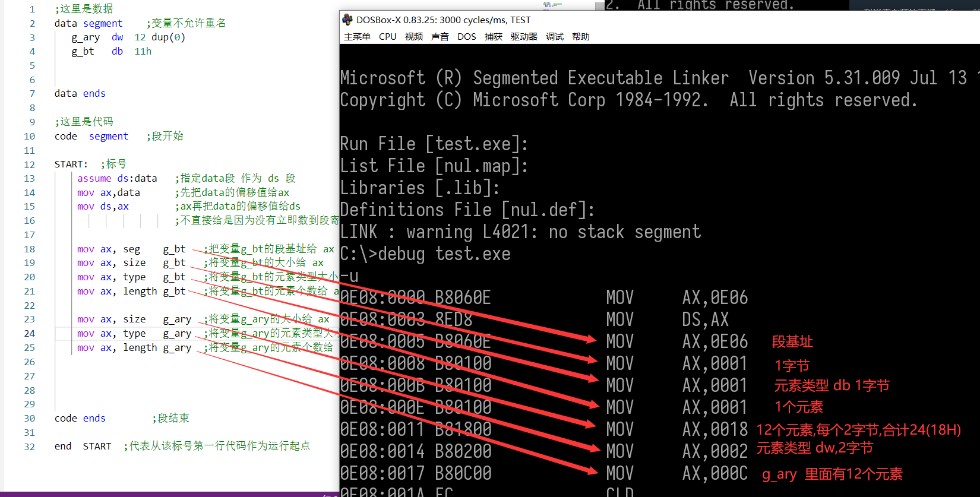Open the 调试 menu in DOSBox-X
Image resolution: width=980 pixels, height=497 pixels.
[x=555, y=37]
